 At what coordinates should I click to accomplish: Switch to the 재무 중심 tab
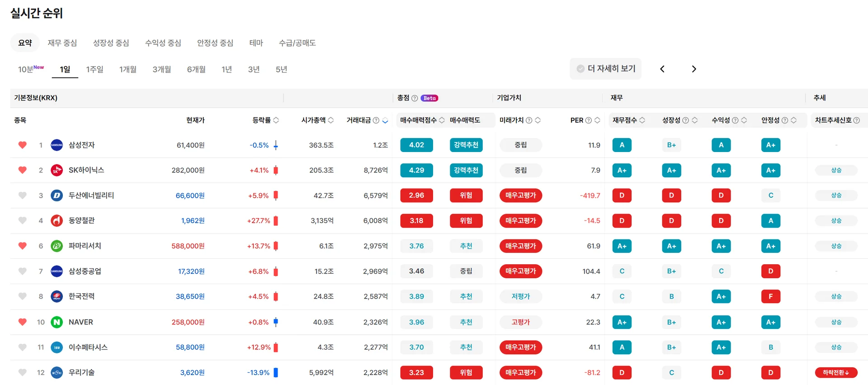click(62, 43)
